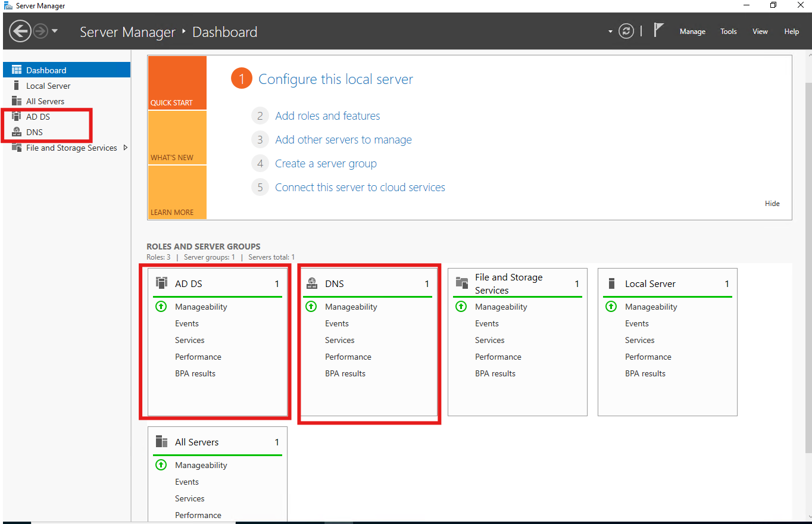Select All Servers in the sidebar
Screen dimensions: 812x524
pos(67,101)
